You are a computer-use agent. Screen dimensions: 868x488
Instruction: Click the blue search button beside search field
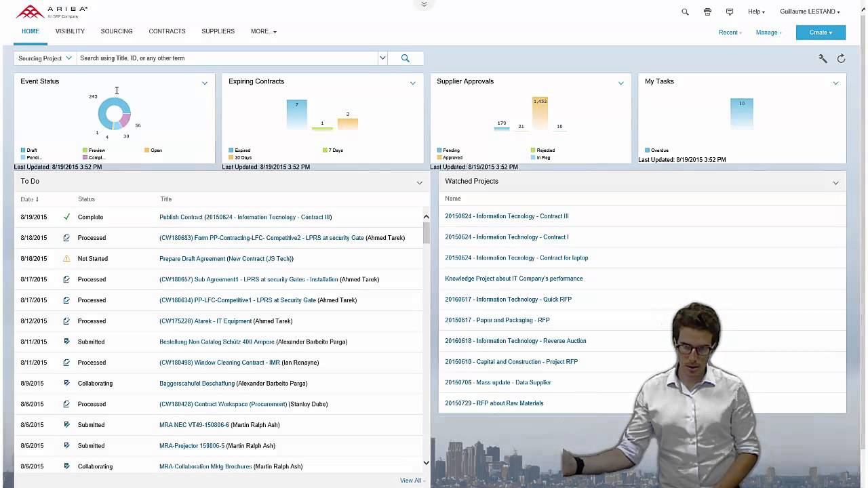click(405, 58)
